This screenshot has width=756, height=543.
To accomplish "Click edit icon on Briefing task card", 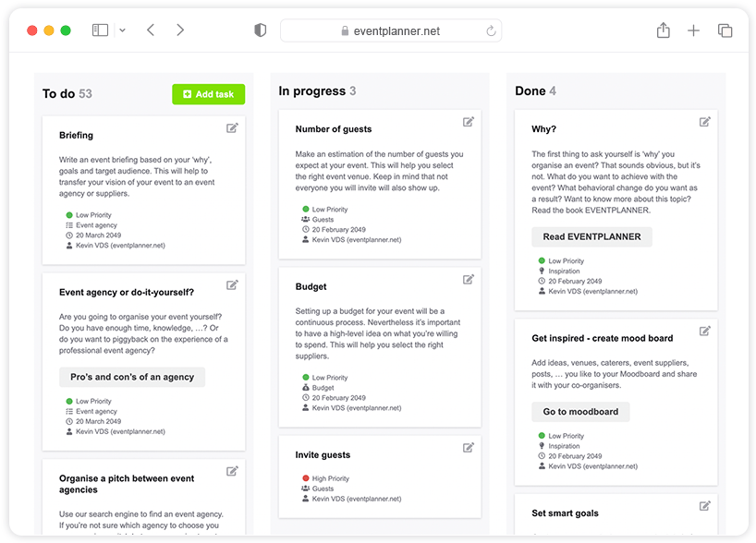I will (x=232, y=127).
